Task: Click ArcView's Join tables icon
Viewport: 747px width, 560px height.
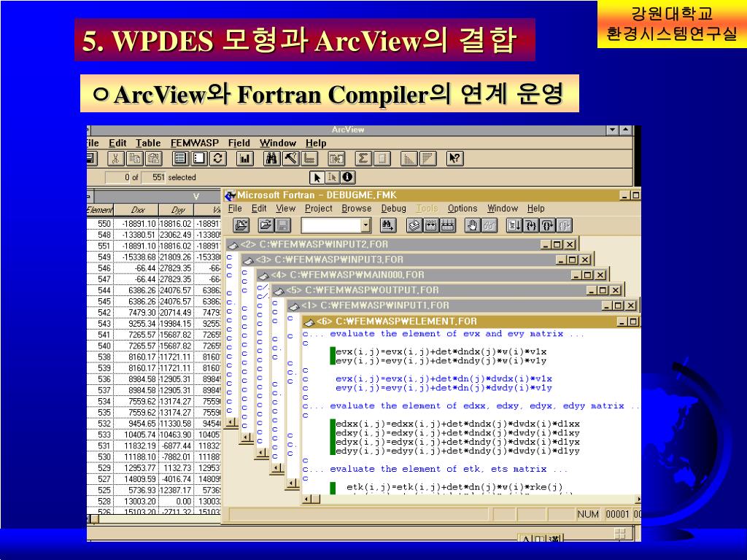Action: tap(336, 158)
